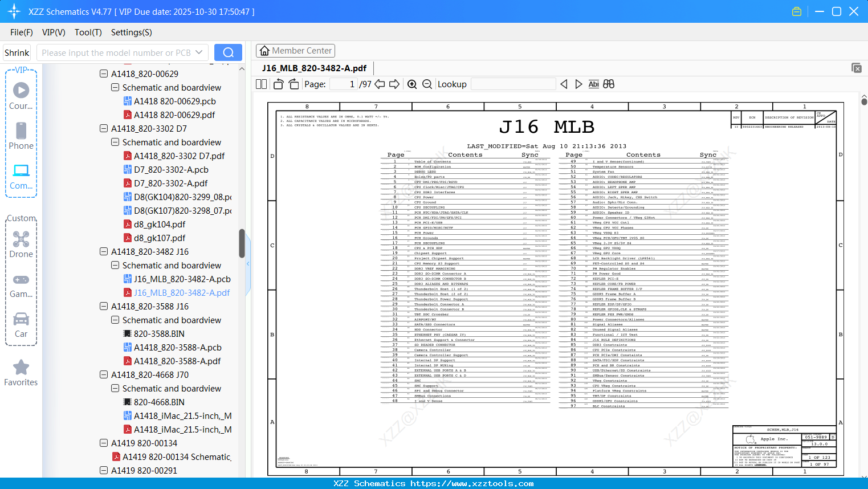Collapse the A1418_820-3302 D7 tree node

104,128
